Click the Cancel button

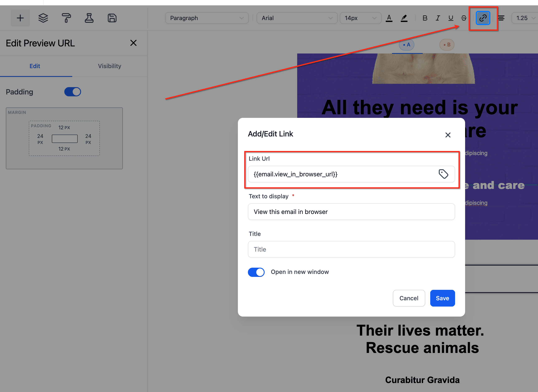click(x=409, y=298)
